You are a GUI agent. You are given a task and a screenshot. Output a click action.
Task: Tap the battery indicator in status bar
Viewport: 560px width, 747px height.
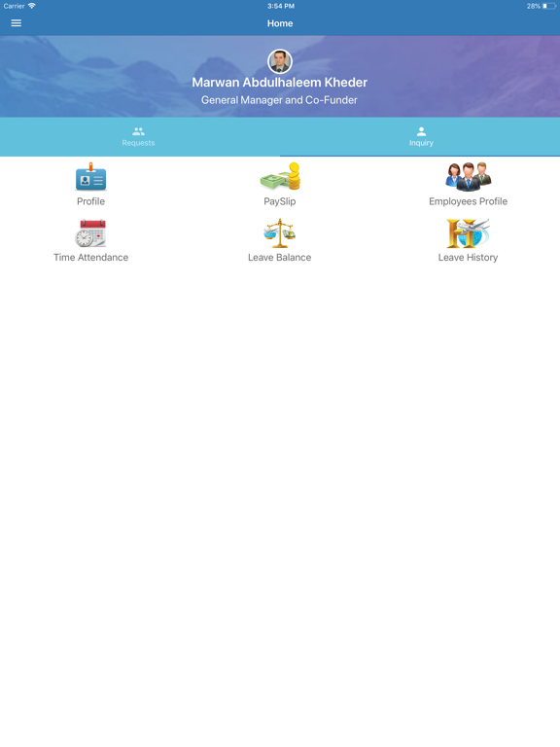[549, 6]
